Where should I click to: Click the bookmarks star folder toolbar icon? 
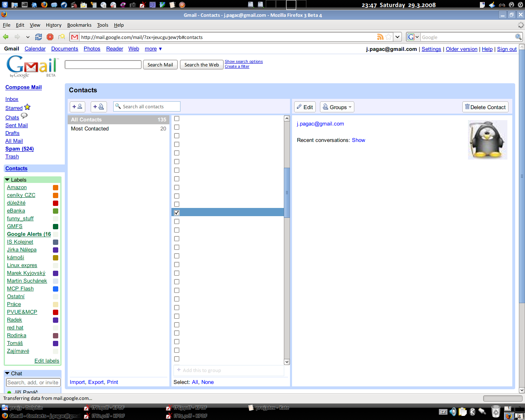(62, 37)
